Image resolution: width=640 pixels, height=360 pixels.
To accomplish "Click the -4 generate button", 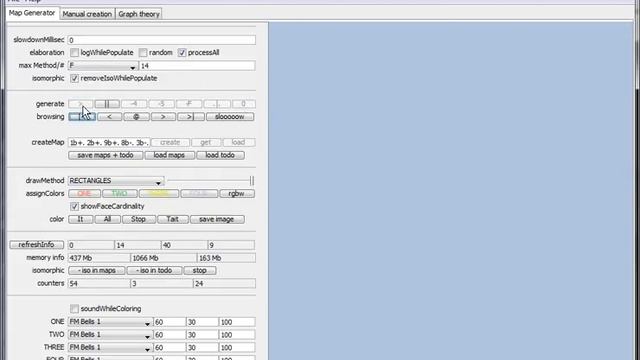I will click(134, 104).
